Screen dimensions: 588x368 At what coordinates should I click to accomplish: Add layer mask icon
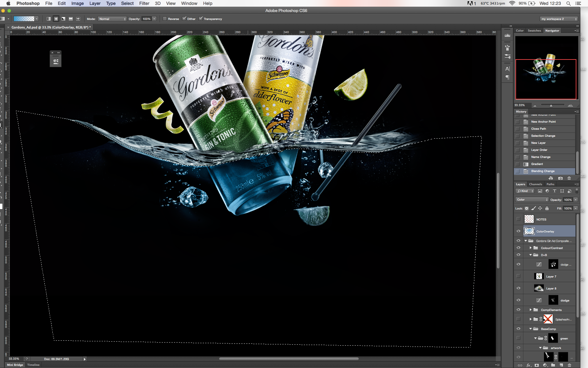coord(537,365)
